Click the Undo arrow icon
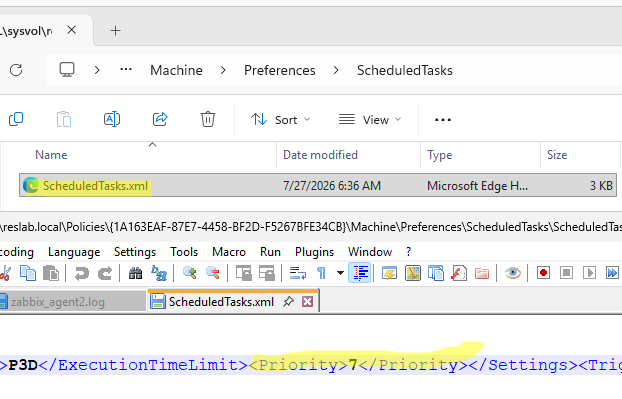The height and width of the screenshot is (399, 622). tap(82, 273)
